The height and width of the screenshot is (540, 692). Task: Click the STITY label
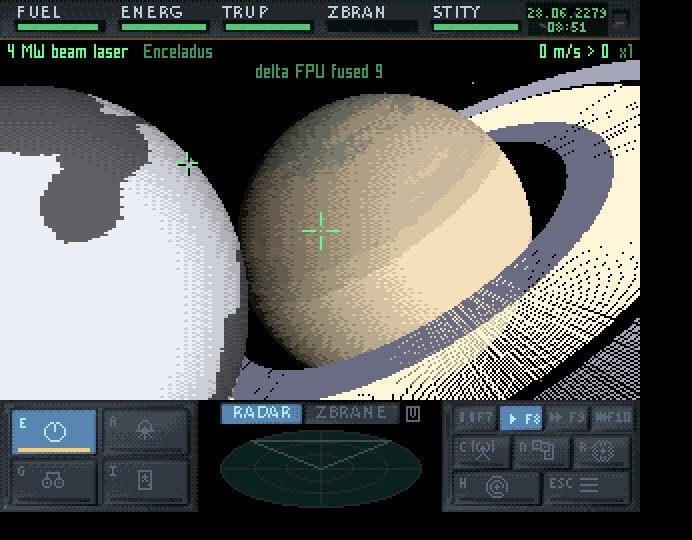point(456,12)
